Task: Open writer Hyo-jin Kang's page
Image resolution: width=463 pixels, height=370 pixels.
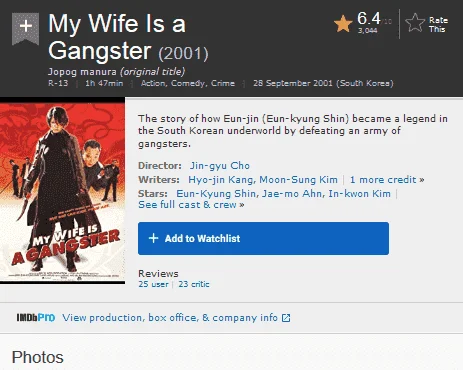Action: point(221,180)
